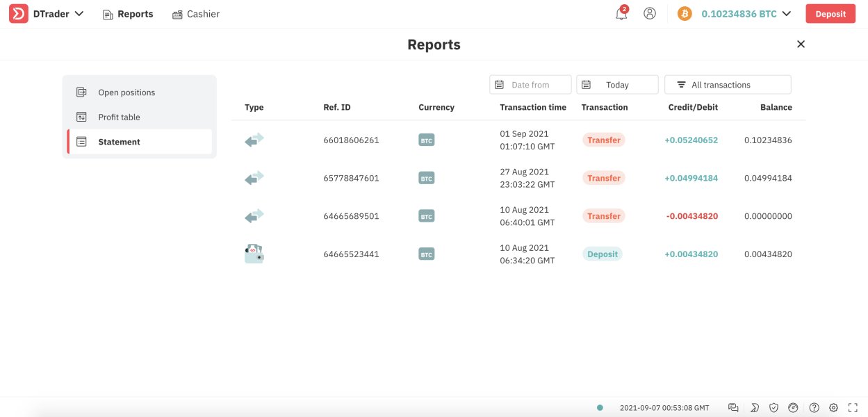The height and width of the screenshot is (417, 868).
Task: Click transfer icon for 66018606261 row
Action: [254, 140]
